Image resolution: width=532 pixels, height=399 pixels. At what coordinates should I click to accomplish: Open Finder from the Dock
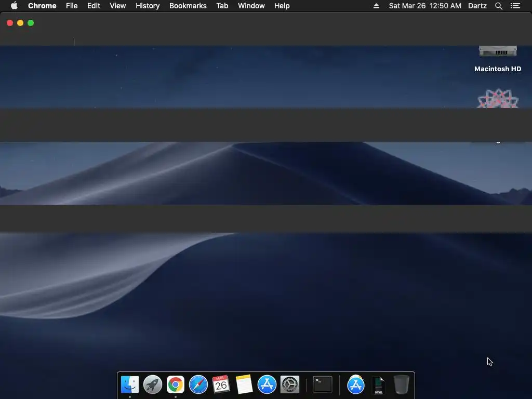[129, 384]
